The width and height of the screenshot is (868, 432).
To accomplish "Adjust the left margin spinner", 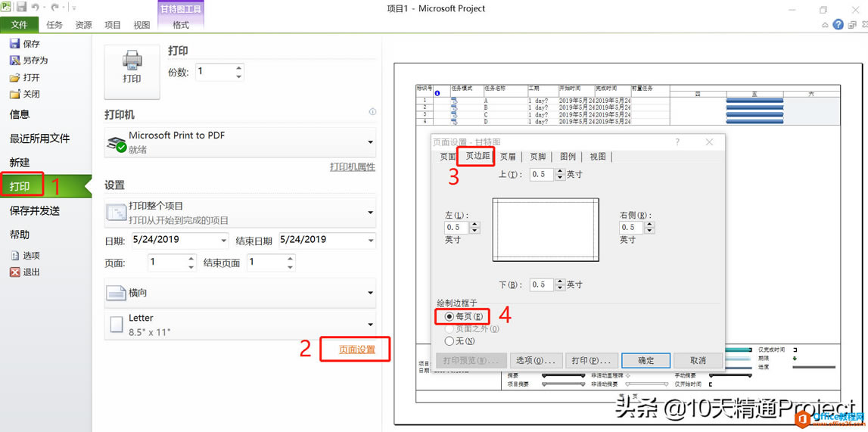I will pos(474,227).
